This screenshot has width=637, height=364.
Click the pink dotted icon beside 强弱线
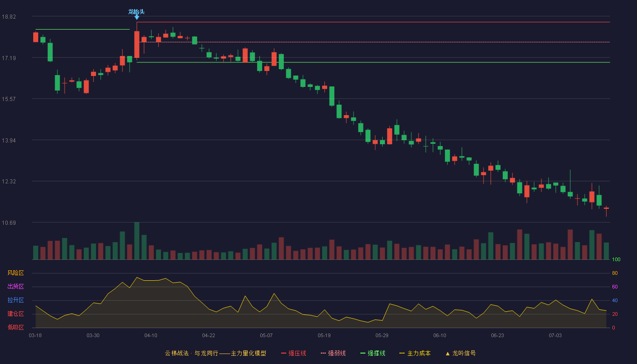323,353
